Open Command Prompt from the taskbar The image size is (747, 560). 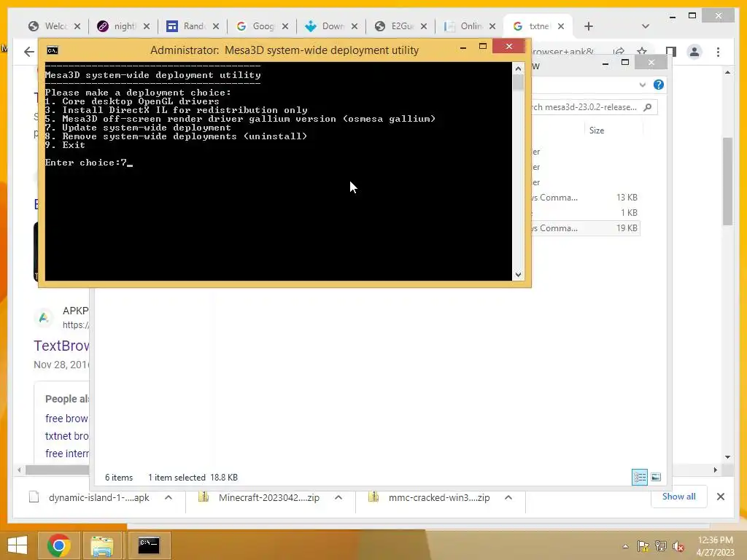pos(149,545)
